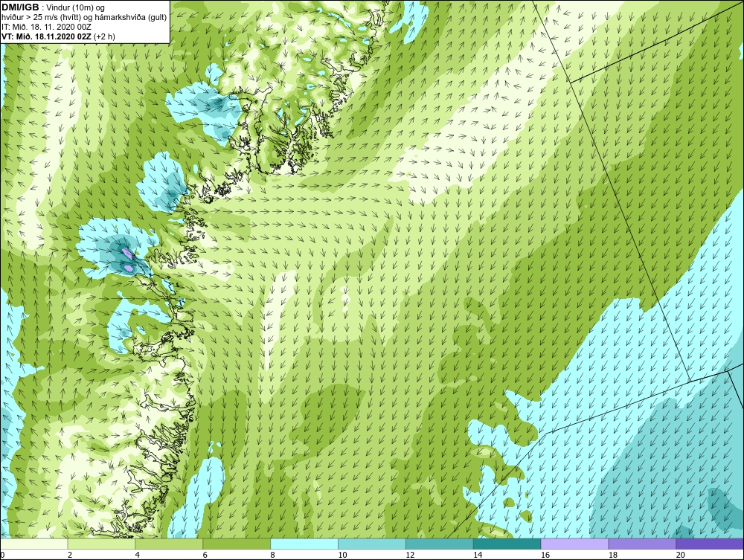Click the 0–2 m/s palest legend swatch
Screen dimensions: 744x560
pos(34,544)
